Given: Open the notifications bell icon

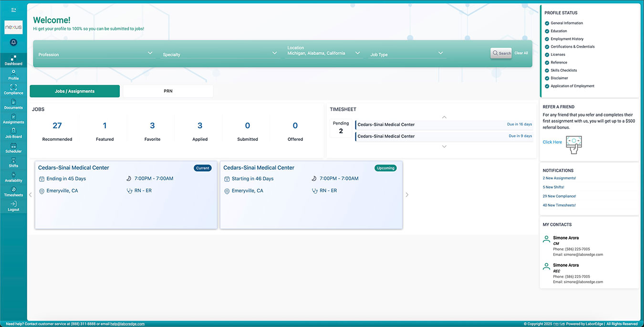Looking at the screenshot, I should coord(13,42).
